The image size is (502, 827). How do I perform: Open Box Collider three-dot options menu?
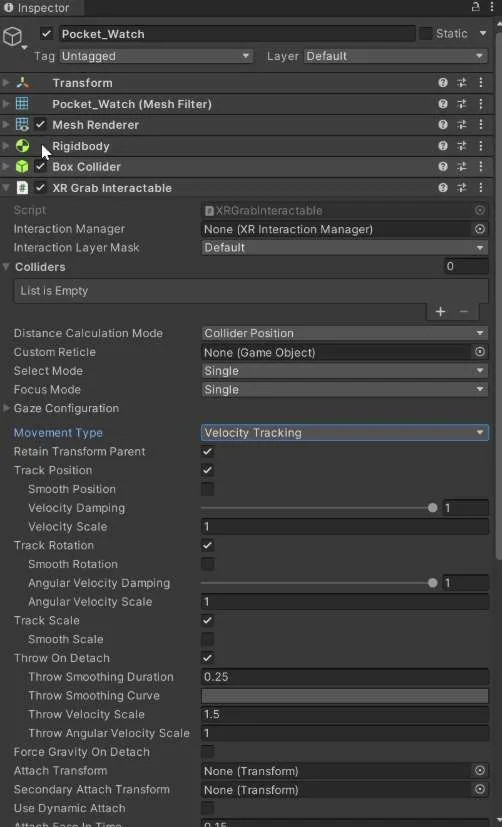click(480, 167)
